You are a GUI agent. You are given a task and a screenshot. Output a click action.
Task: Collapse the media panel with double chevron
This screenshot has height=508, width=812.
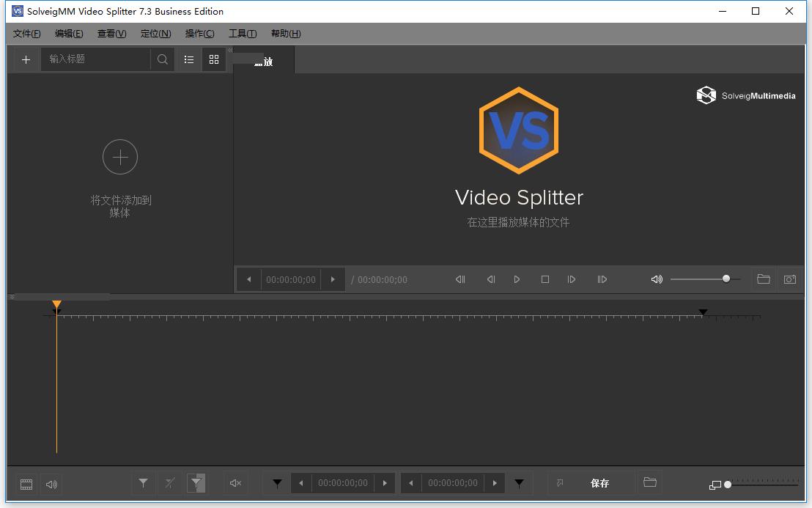tap(230, 51)
